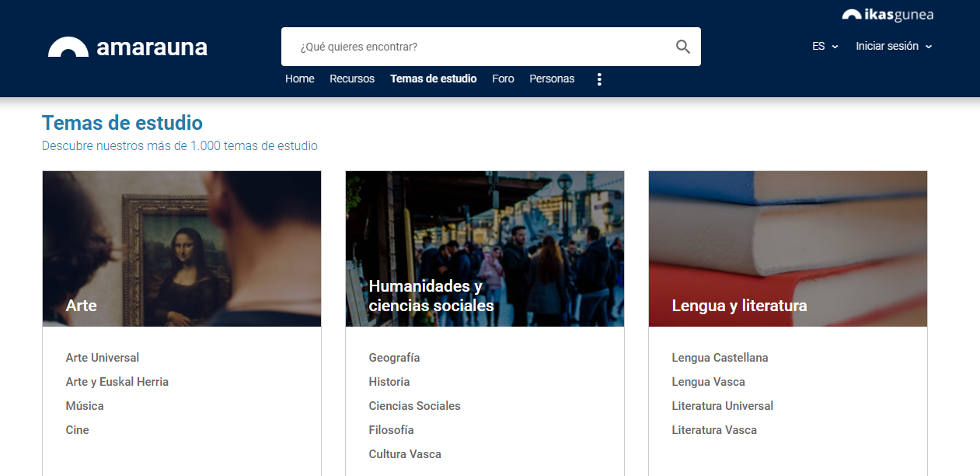Open the Lengua Vasca topic link
The width and height of the screenshot is (980, 476).
[708, 382]
